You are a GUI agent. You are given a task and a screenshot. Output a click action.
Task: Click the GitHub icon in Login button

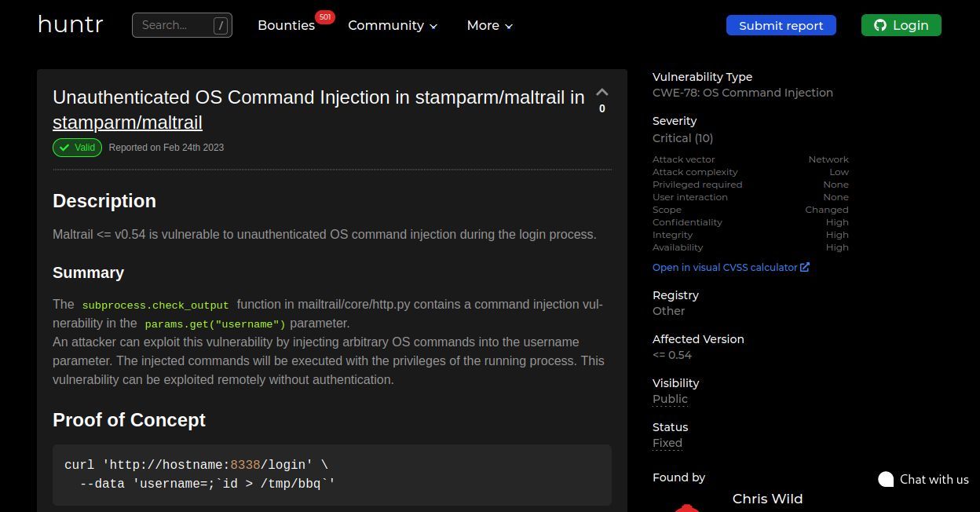click(880, 25)
